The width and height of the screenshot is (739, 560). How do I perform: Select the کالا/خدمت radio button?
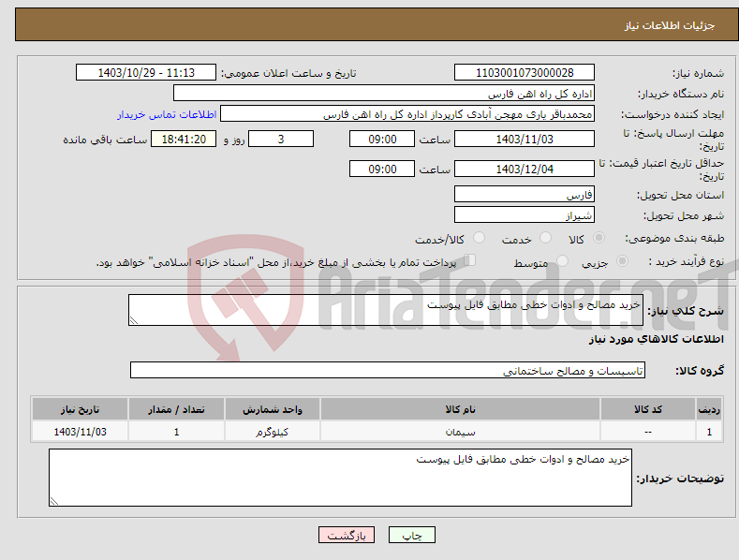tap(479, 238)
